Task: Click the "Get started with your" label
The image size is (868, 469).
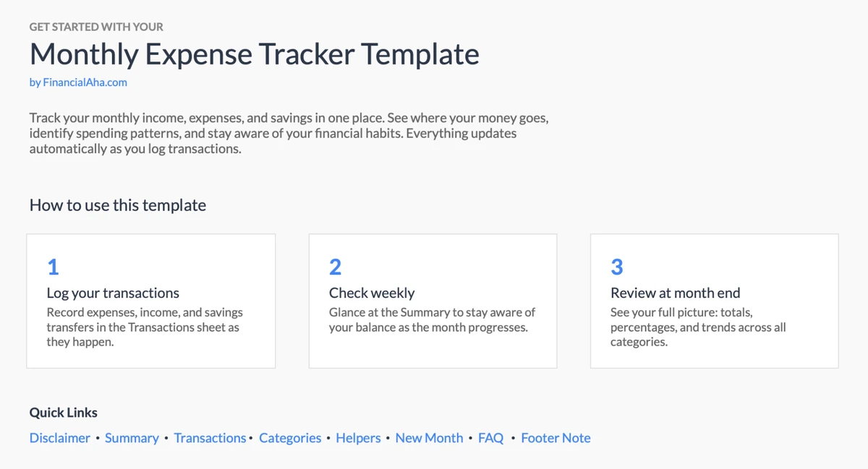Action: [x=96, y=27]
